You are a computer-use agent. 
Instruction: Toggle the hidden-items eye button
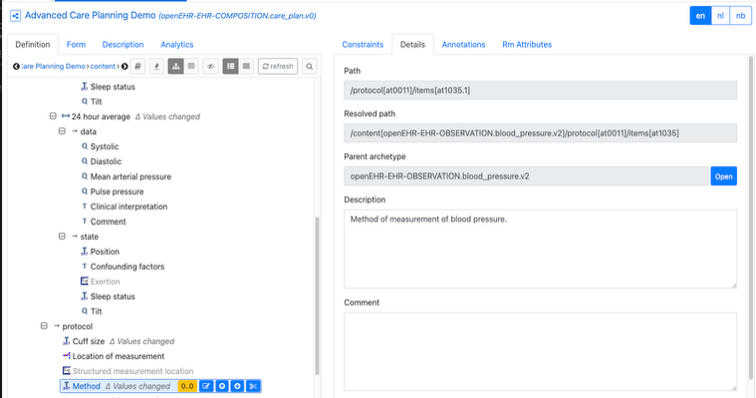coord(211,67)
